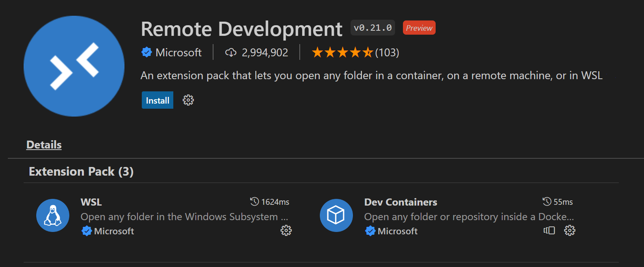Screen dimensions: 644x267
Task: Open manage gear next to Install
Action: 188,100
